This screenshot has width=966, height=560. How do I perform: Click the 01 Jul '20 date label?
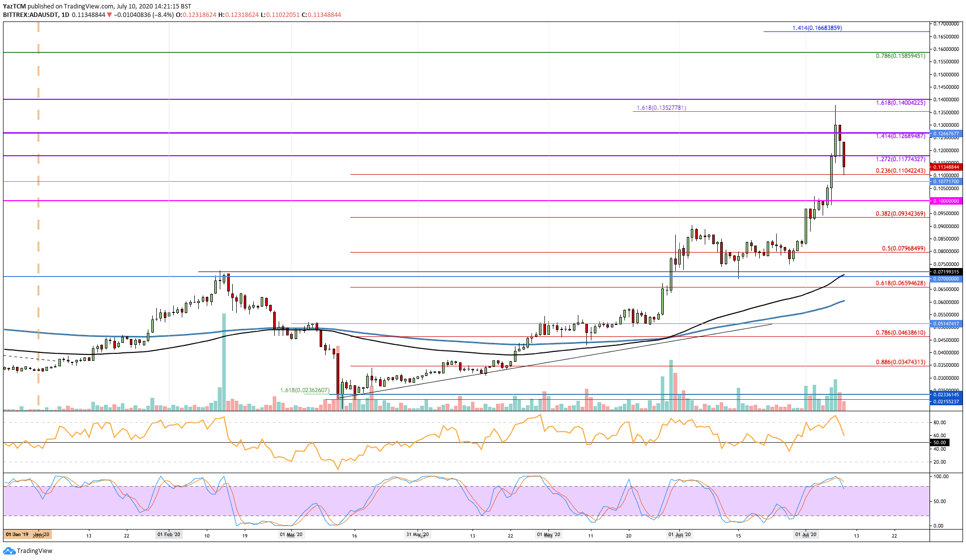click(806, 535)
